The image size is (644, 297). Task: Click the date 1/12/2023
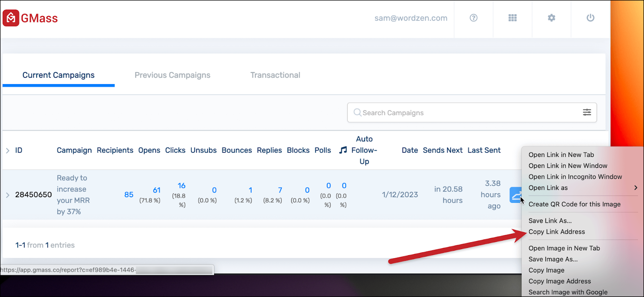pos(400,195)
